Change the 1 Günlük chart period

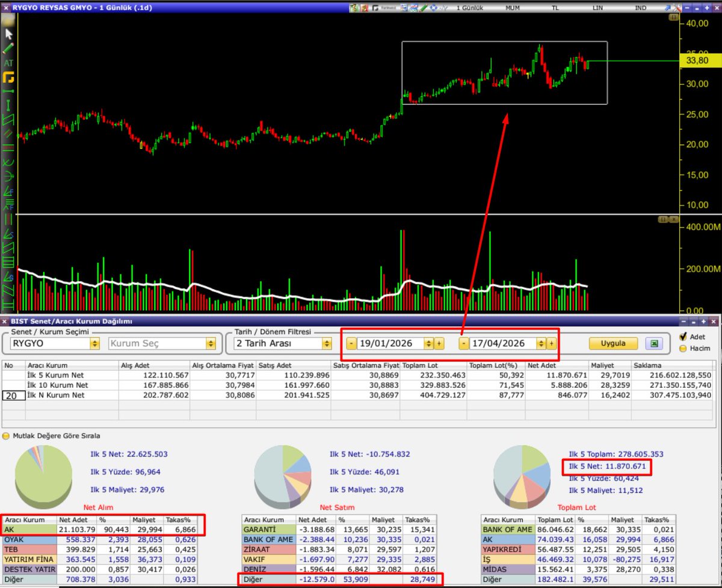[x=470, y=8]
